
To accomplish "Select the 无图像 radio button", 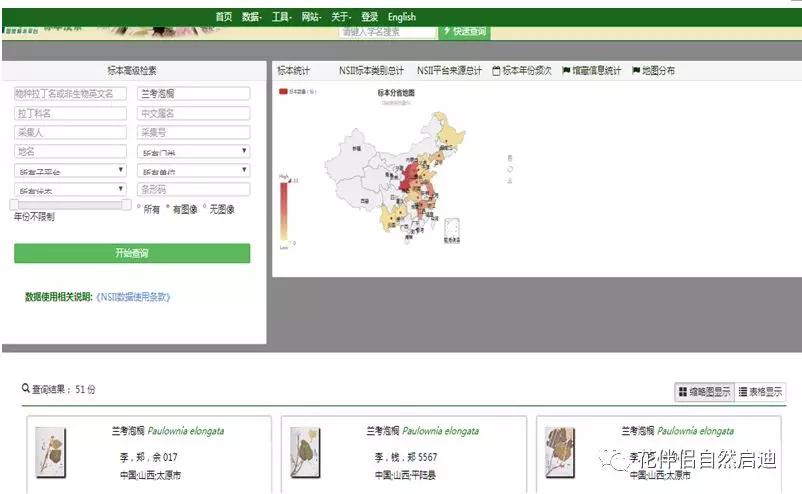I will (x=205, y=207).
